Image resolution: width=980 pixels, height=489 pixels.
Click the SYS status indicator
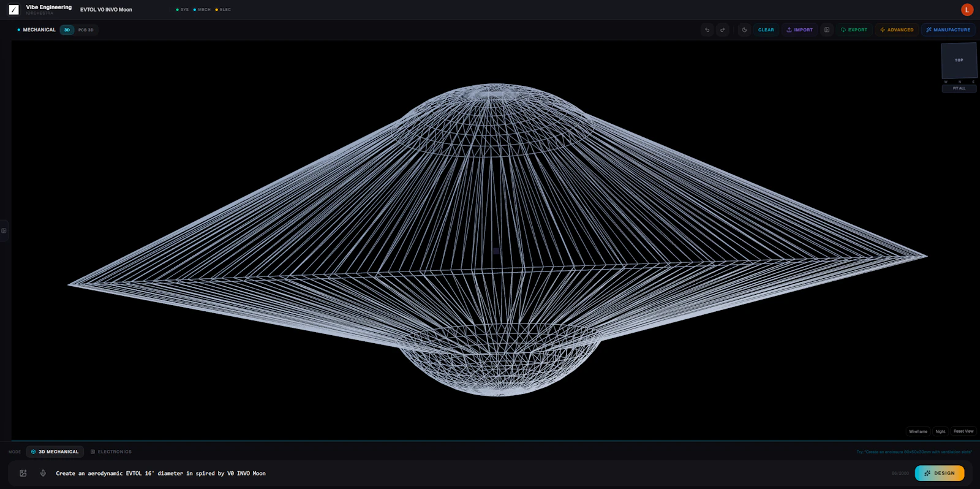coord(183,10)
